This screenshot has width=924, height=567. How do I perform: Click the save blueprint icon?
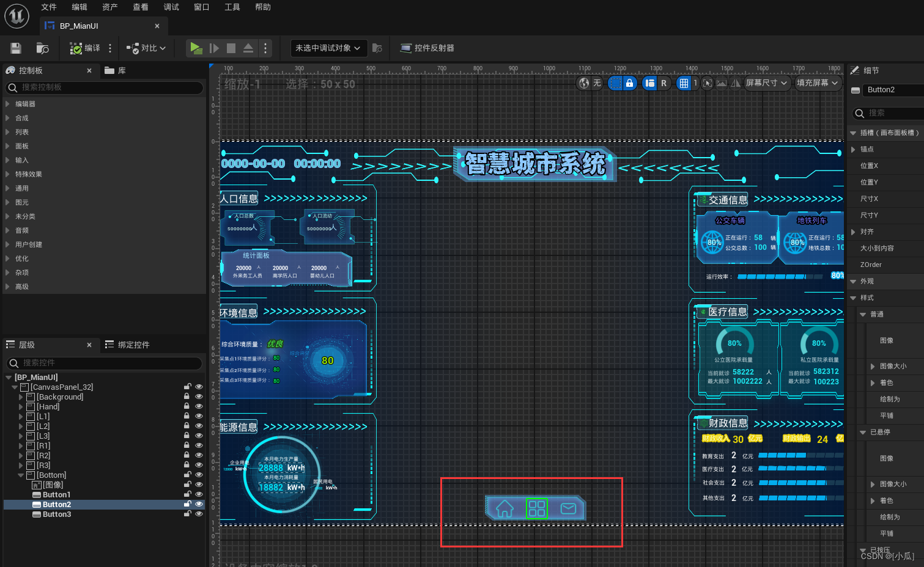tap(16, 48)
